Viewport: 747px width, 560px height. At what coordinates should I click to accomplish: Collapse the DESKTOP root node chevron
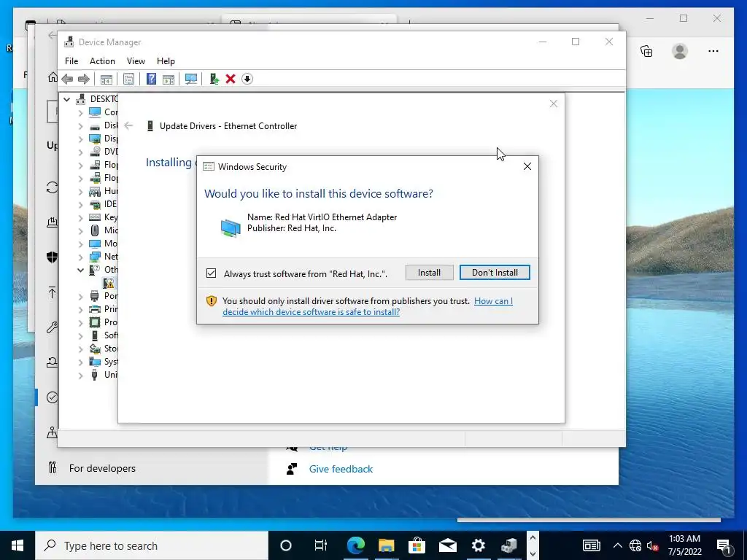tap(67, 99)
